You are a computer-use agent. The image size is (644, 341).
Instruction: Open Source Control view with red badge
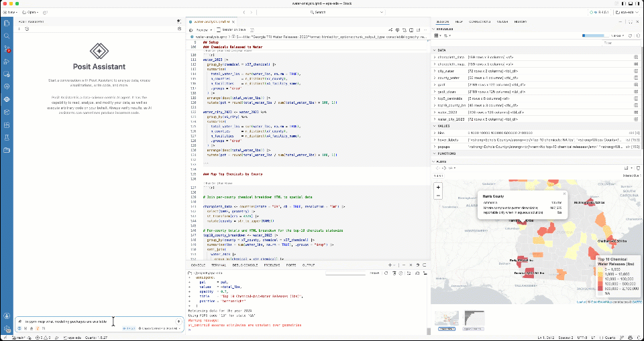[x=6, y=48]
